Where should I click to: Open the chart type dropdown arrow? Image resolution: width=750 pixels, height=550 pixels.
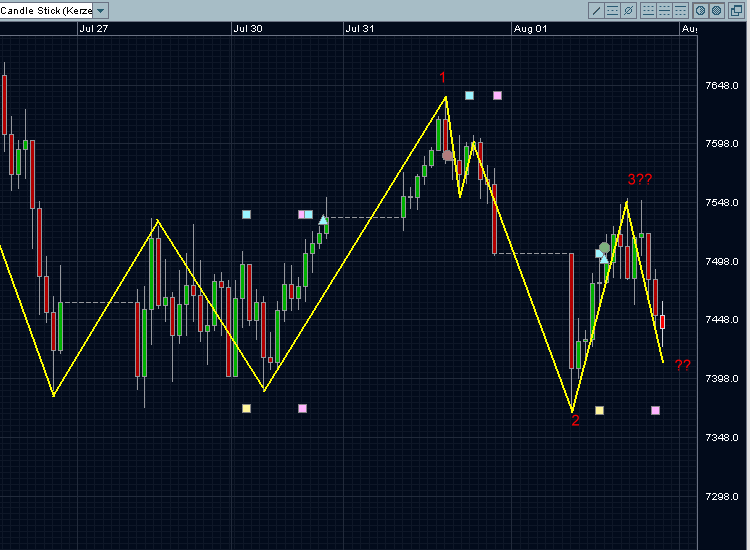(100, 10)
